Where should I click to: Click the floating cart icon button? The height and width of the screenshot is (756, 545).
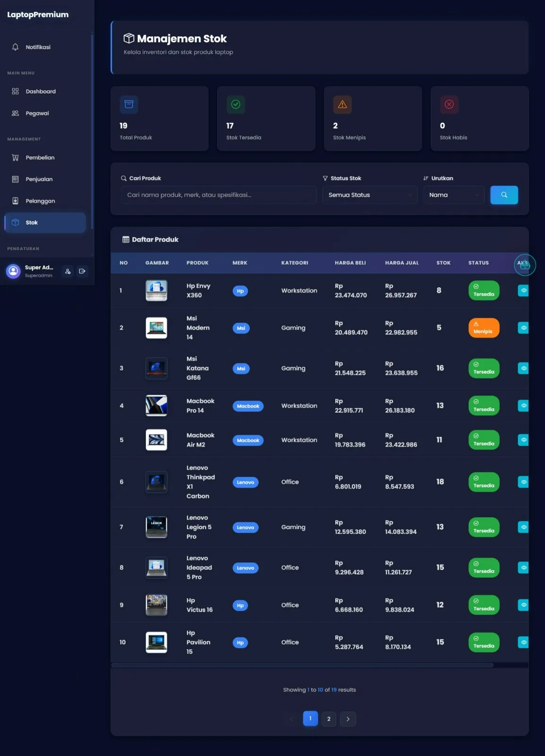click(525, 265)
